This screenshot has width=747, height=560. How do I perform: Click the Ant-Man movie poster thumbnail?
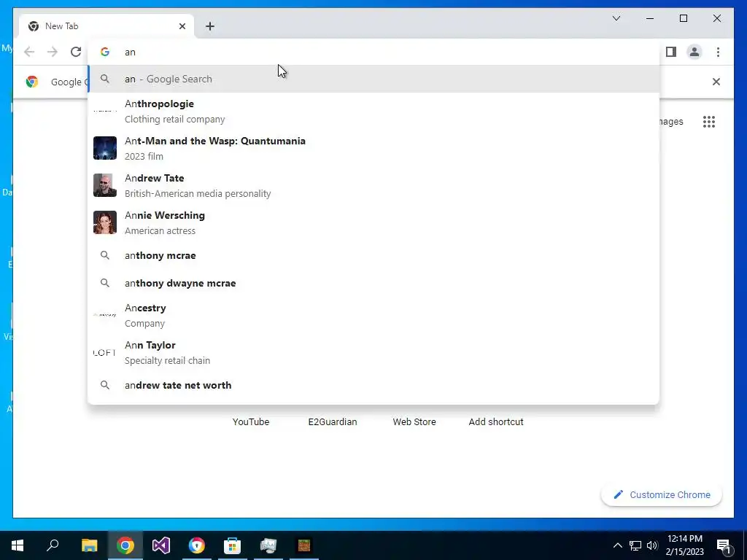(x=105, y=148)
